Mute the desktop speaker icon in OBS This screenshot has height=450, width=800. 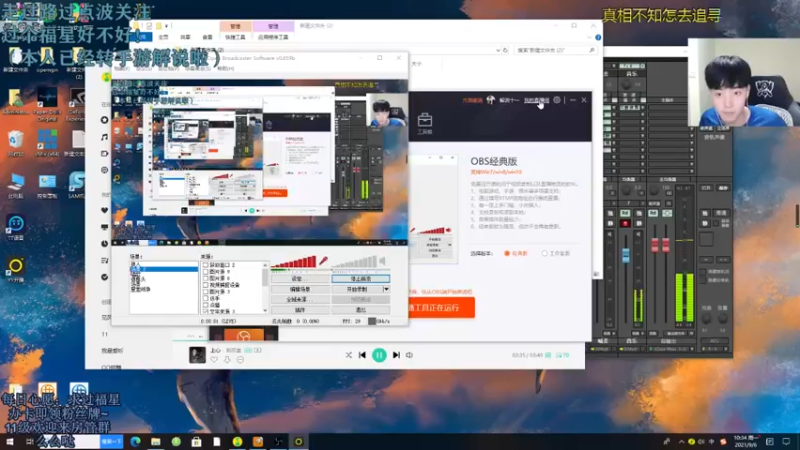[382, 261]
